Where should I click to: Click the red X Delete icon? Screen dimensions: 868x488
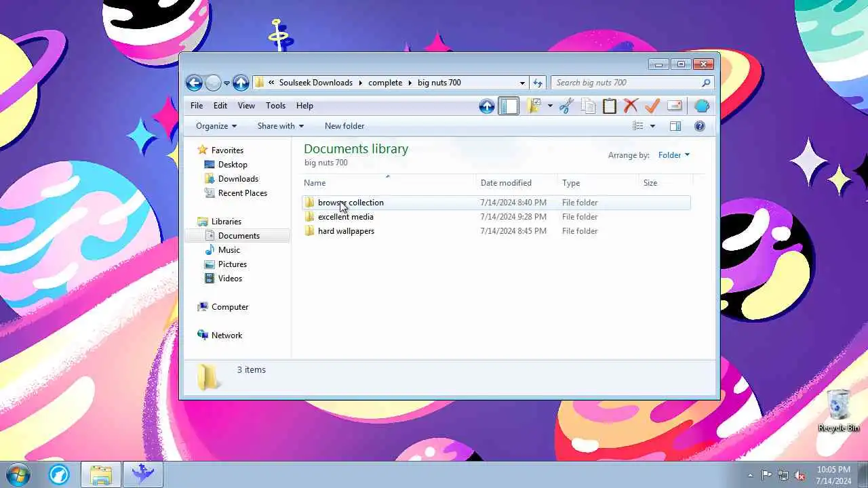[631, 106]
